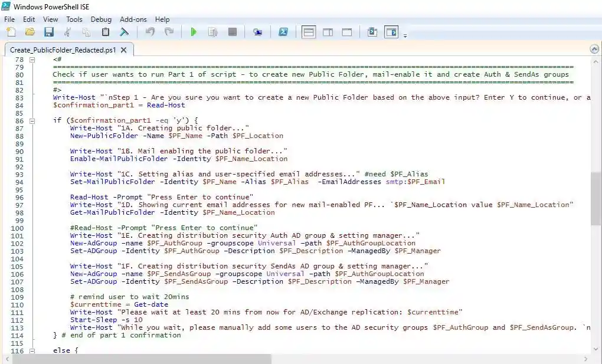Show script pane on top layout
Screen dimensions: 602x364
tap(309, 32)
